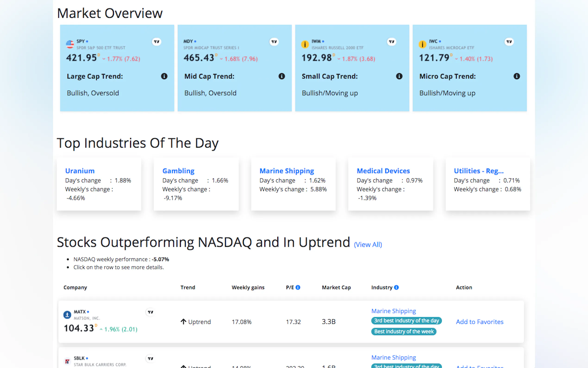588x368 pixels.
Task: Open Marine Shipping top industry card link
Action: (287, 171)
